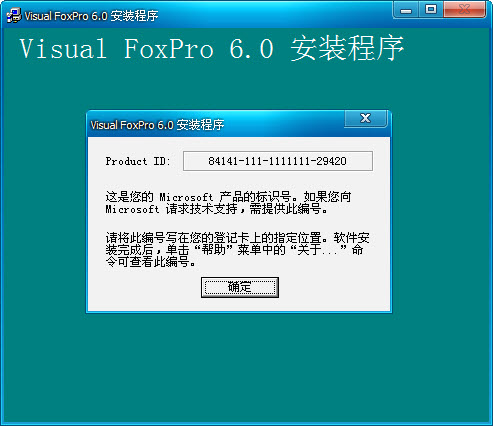Image resolution: width=493 pixels, height=426 pixels.
Task: Click text line starting "请将此编号写在您的登记卡上"
Action: click(238, 238)
